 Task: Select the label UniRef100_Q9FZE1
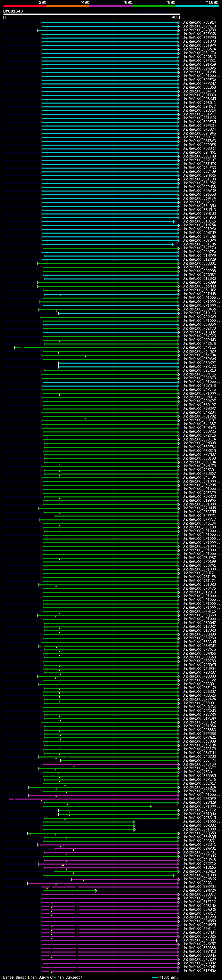(x=199, y=60)
